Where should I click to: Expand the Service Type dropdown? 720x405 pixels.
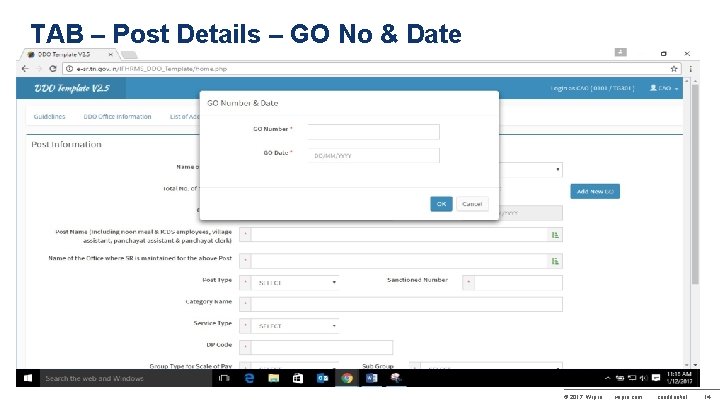pyautogui.click(x=295, y=326)
